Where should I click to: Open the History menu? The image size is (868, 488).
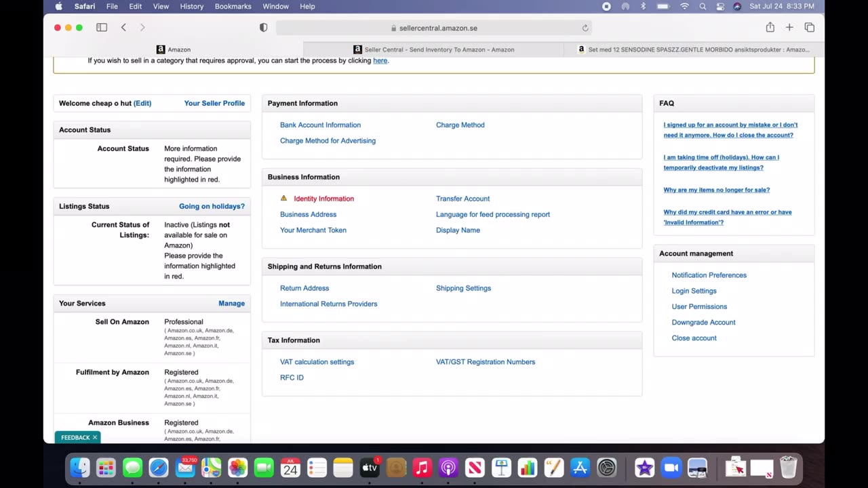192,6
